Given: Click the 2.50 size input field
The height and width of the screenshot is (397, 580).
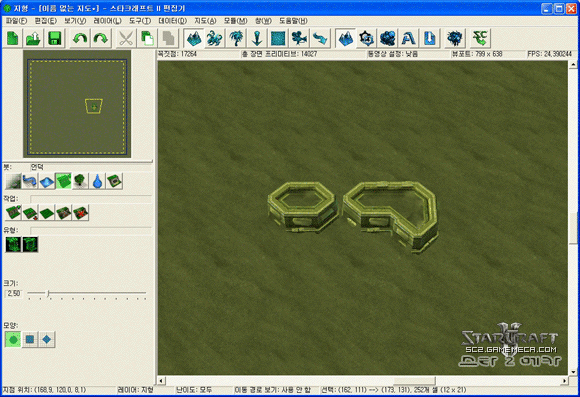Looking at the screenshot, I should click(13, 294).
